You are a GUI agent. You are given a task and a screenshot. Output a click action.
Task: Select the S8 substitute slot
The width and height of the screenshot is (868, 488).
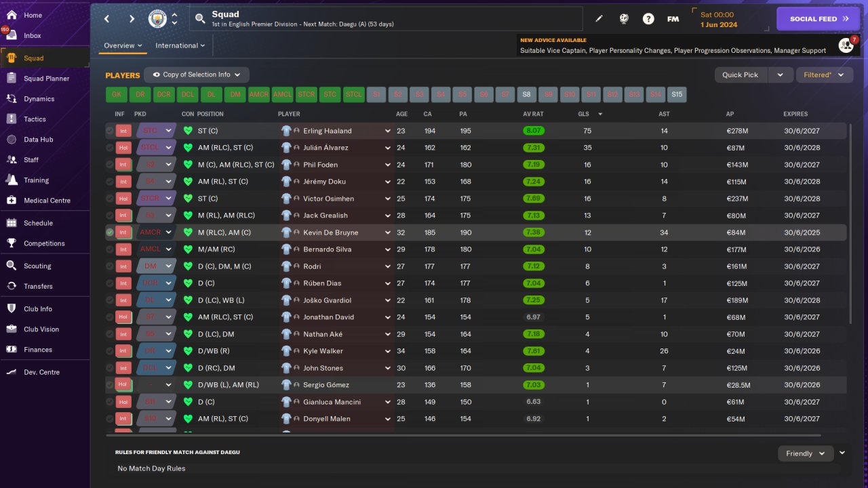tap(527, 94)
